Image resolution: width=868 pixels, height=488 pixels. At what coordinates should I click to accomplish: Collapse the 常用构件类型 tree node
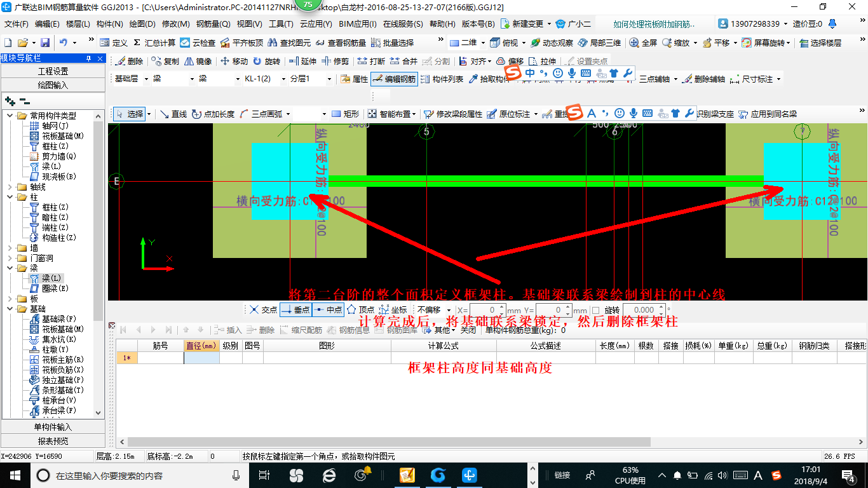click(x=10, y=116)
